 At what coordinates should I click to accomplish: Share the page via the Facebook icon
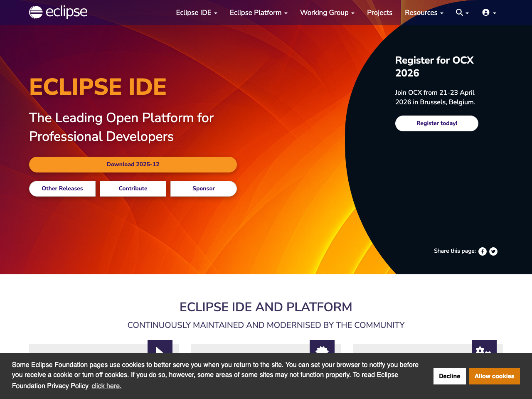[x=482, y=251]
